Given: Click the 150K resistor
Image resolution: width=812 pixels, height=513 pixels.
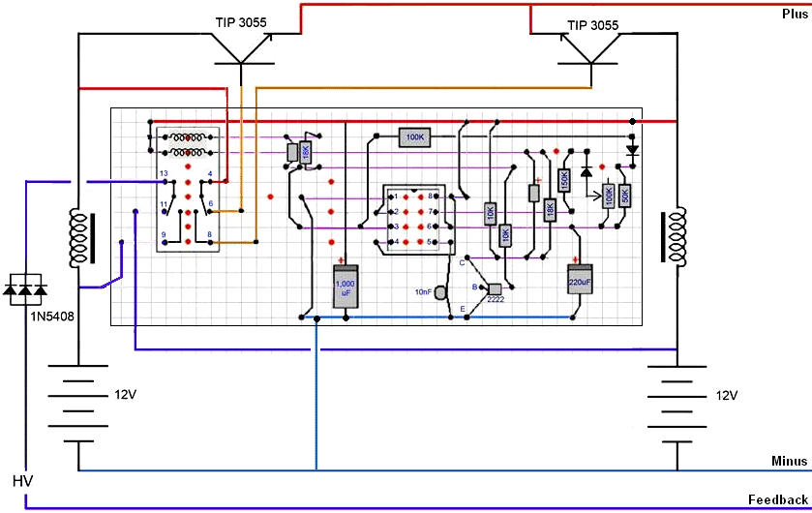Looking at the screenshot, I should coord(564,180).
